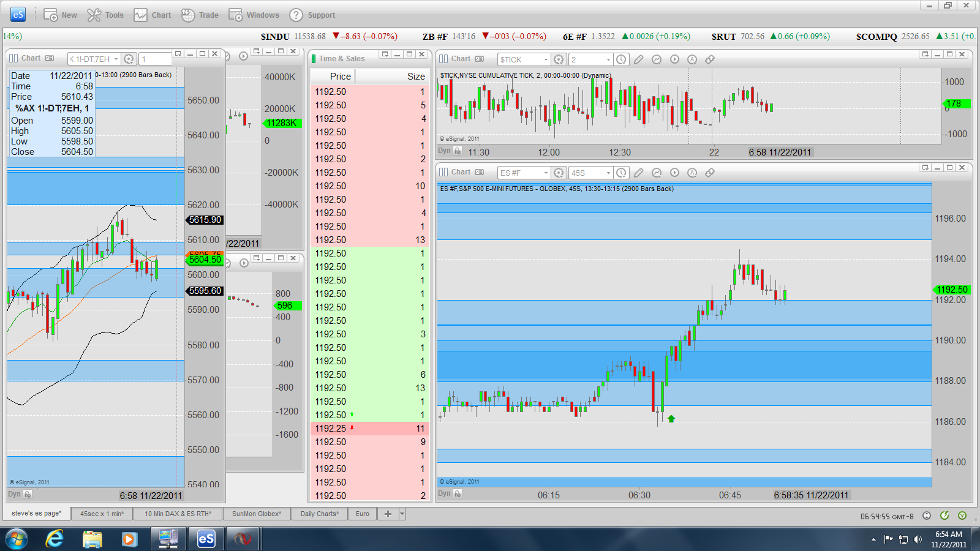Toggle pause bars icon in ES #F chart
Screen dimensions: 980x551
(443, 172)
